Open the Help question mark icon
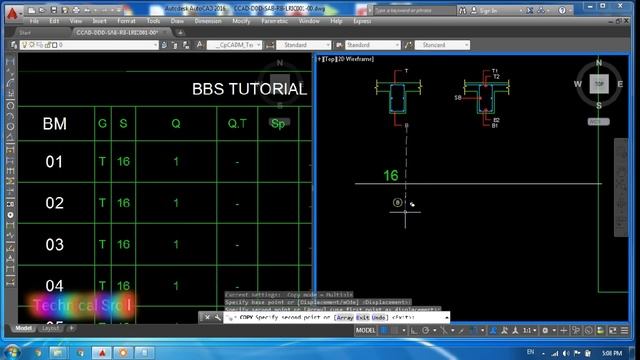The image size is (640, 360). (562, 10)
